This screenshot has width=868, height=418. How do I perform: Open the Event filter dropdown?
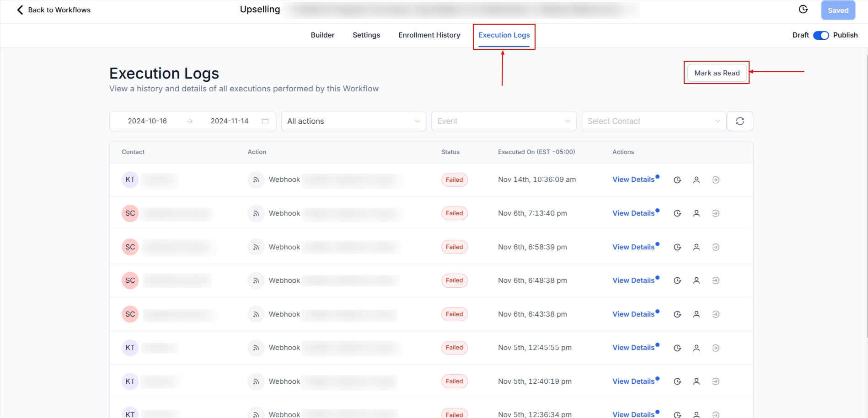click(503, 121)
